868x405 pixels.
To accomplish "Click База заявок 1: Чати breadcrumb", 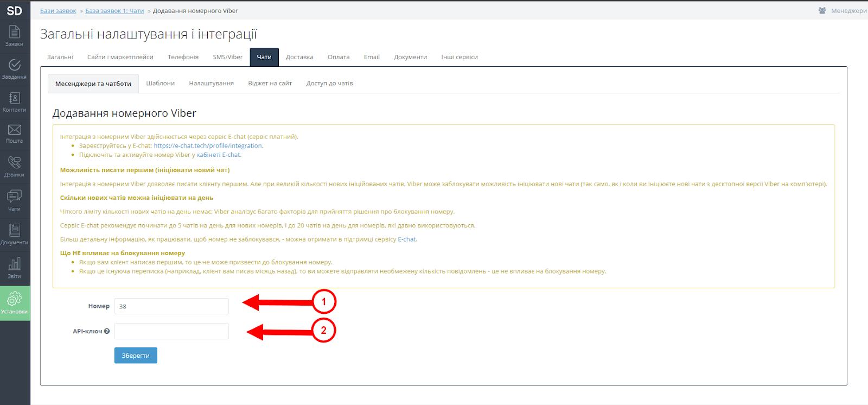I will coord(114,11).
